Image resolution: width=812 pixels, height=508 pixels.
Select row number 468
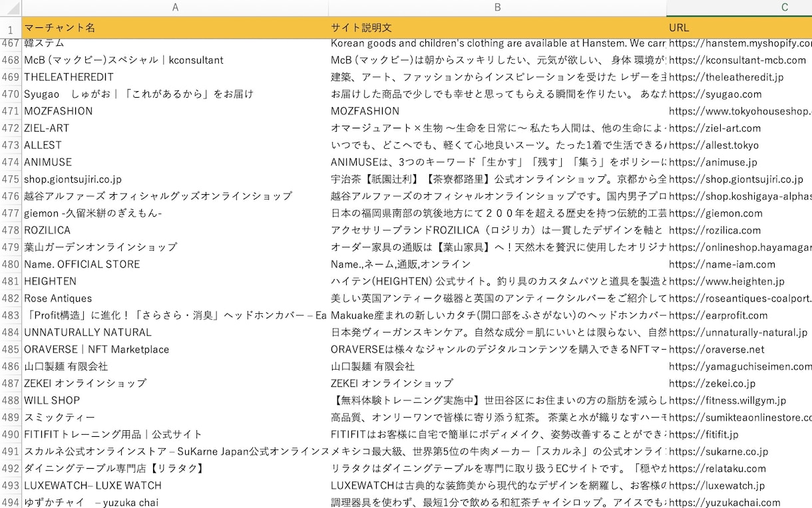[x=11, y=60]
